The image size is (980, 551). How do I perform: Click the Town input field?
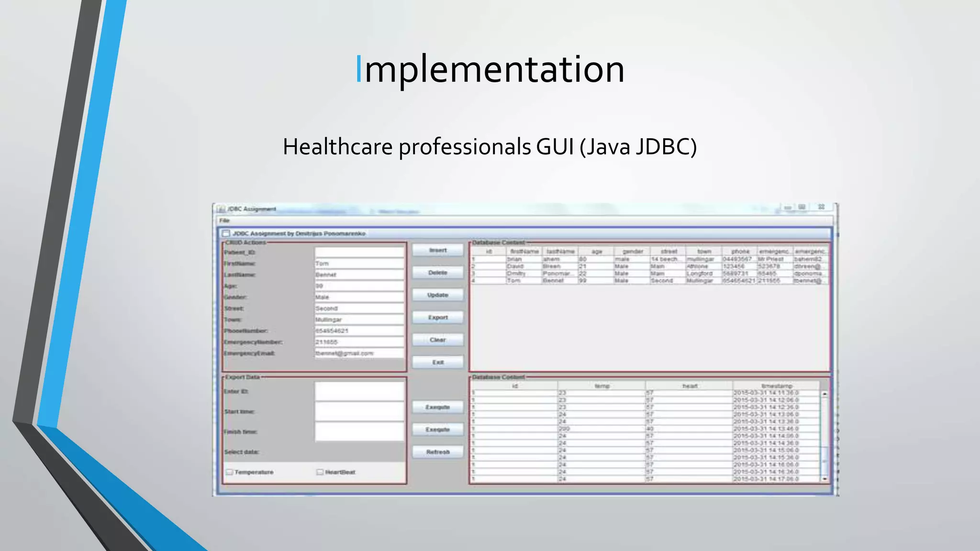(359, 320)
